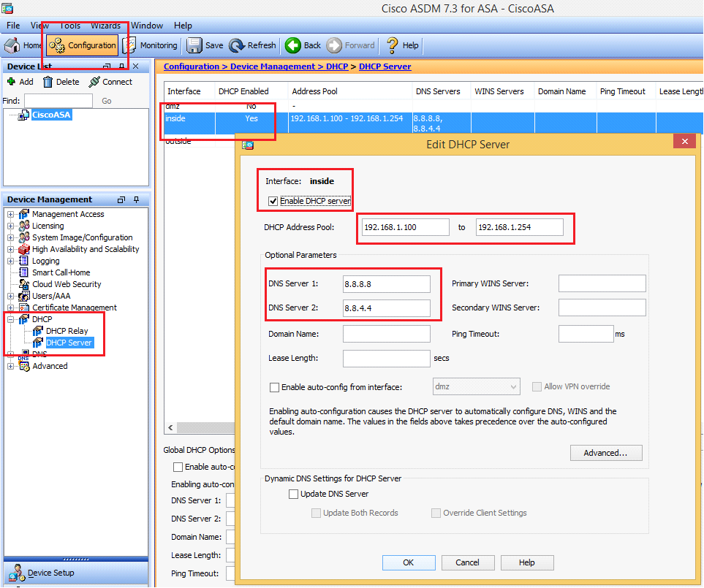Expand the Licensing tree node
Viewport: 704px width, 588px height.
click(10, 226)
